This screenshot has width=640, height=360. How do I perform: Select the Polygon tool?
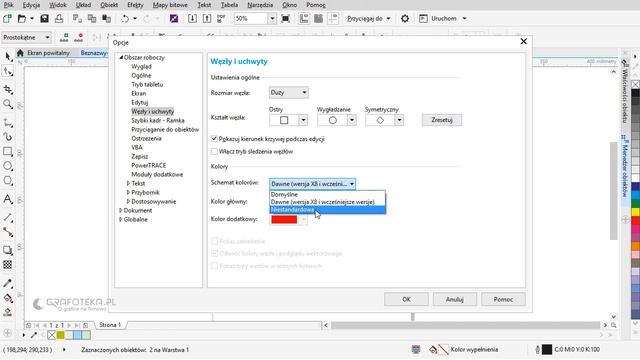(x=8, y=180)
